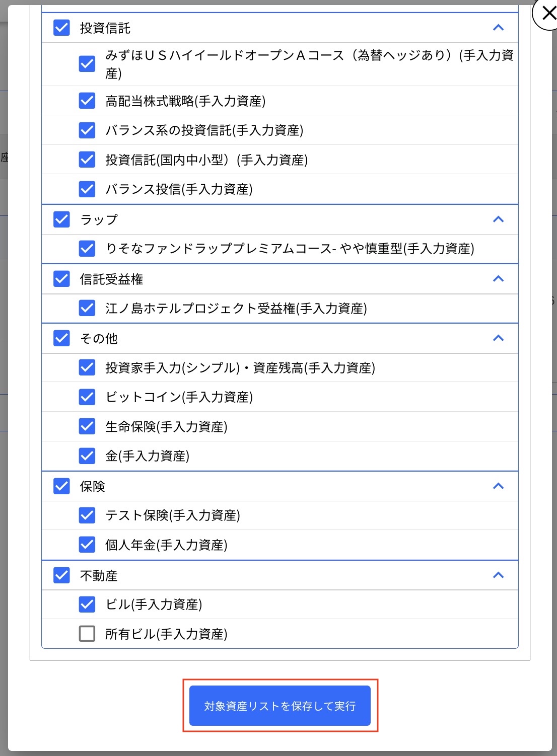Uncheck りそなファンドラッププレミアムコース やや慎重型
The height and width of the screenshot is (756, 557).
[87, 248]
